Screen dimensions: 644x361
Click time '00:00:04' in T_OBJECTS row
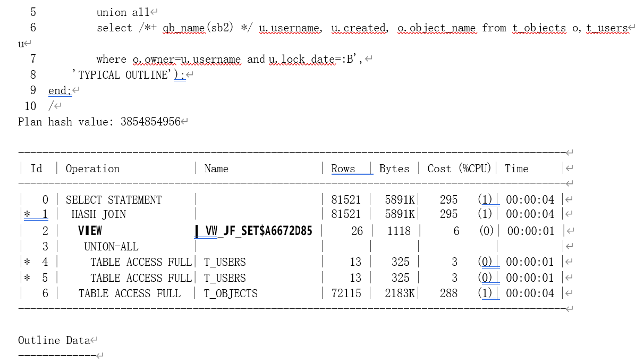point(530,293)
